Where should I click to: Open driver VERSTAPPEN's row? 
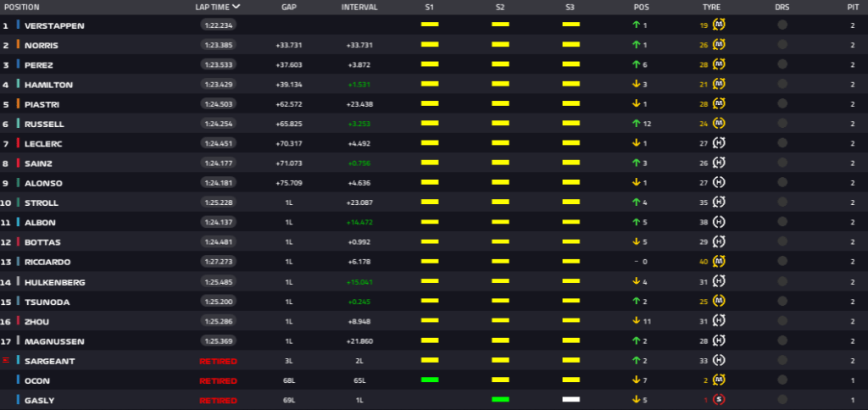[x=434, y=25]
